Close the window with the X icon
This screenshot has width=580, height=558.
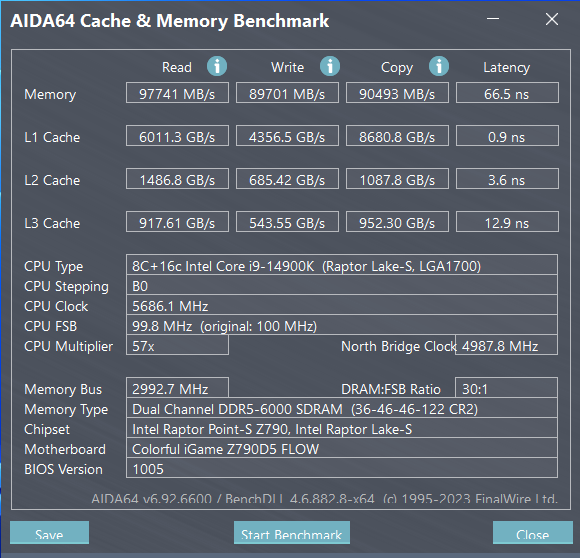point(552,19)
